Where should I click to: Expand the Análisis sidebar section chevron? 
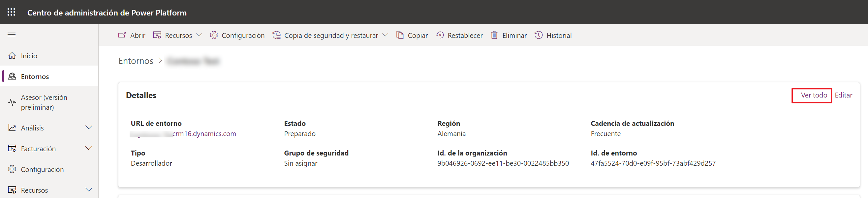point(89,127)
